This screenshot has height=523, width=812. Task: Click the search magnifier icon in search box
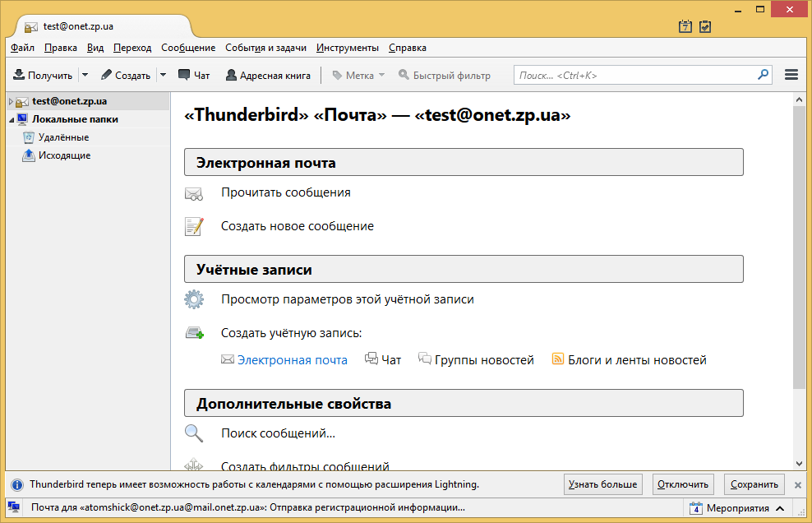pyautogui.click(x=763, y=75)
